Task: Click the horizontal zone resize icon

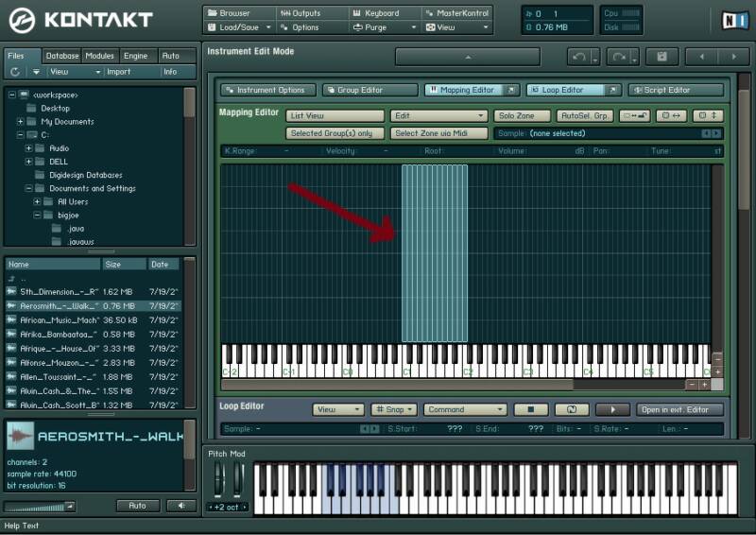Action: point(671,115)
